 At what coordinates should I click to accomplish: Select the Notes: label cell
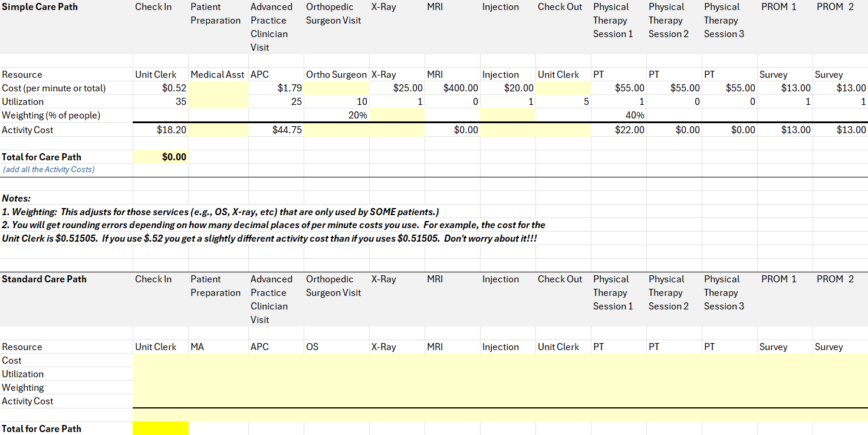click(17, 198)
